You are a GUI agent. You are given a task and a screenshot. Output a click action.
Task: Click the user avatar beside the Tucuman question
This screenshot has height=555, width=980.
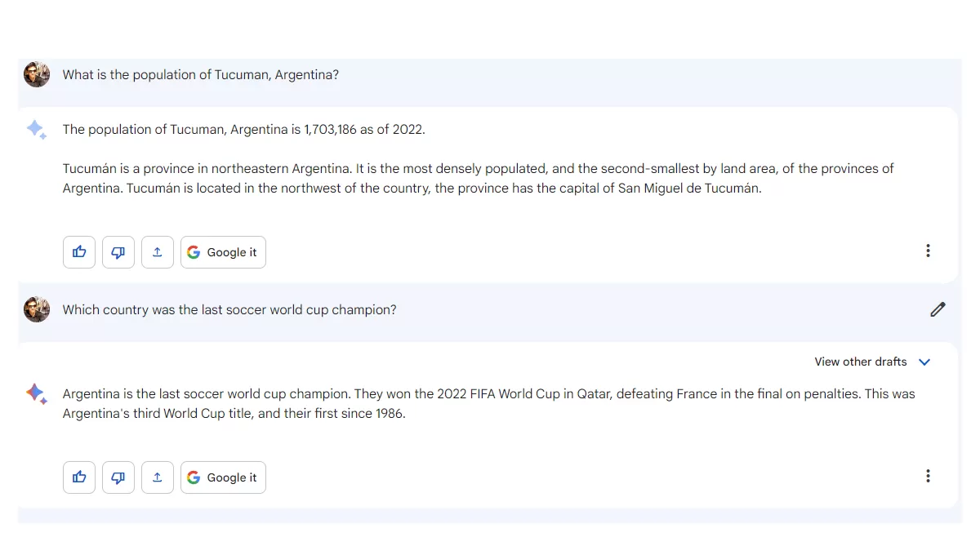37,74
